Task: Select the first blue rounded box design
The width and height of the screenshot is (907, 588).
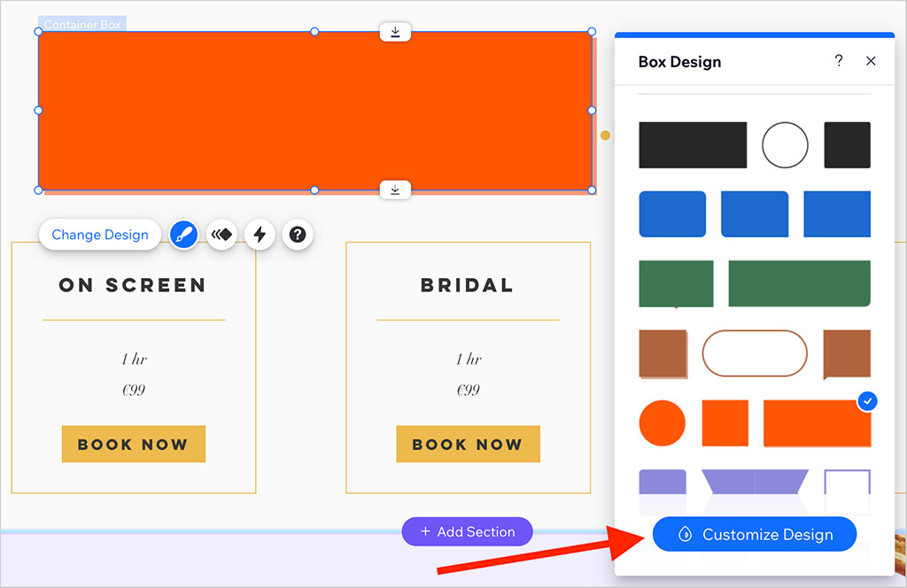Action: [672, 214]
